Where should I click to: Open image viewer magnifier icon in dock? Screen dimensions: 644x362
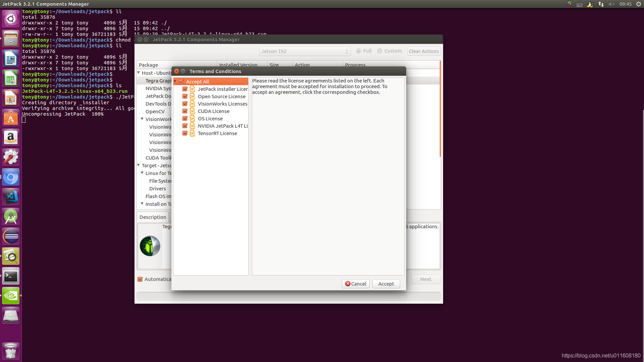(x=11, y=256)
